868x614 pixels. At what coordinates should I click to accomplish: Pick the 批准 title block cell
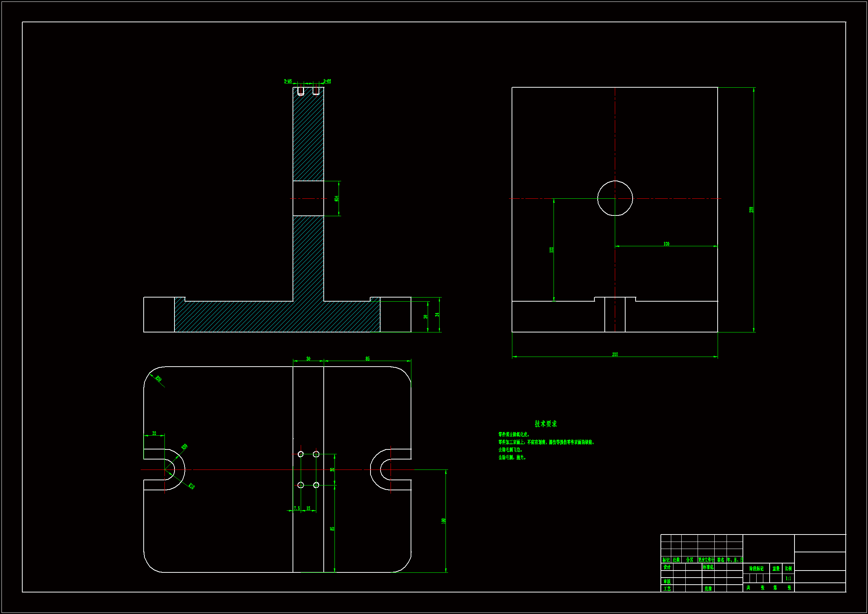point(708,588)
